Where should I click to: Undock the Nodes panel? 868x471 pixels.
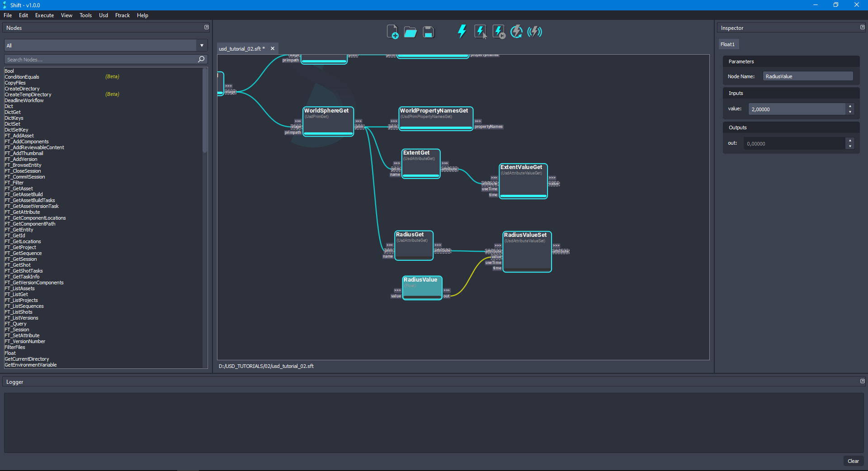coord(207,27)
